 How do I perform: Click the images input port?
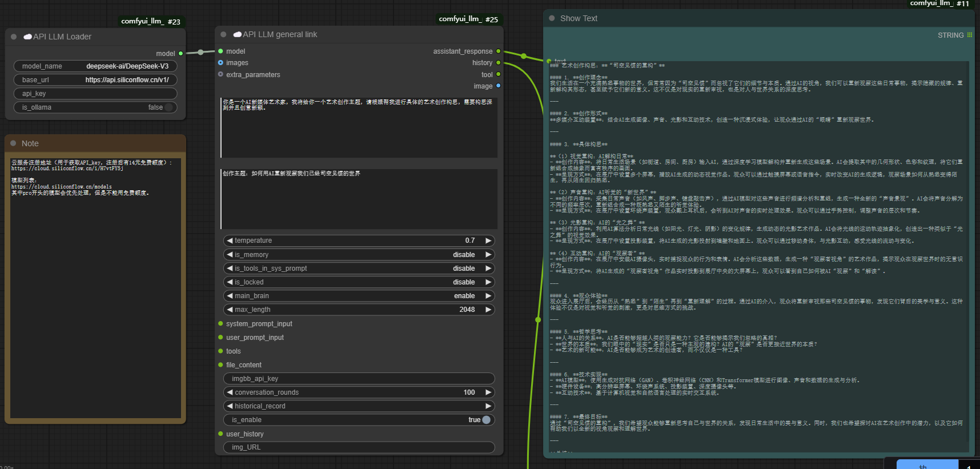pos(220,63)
